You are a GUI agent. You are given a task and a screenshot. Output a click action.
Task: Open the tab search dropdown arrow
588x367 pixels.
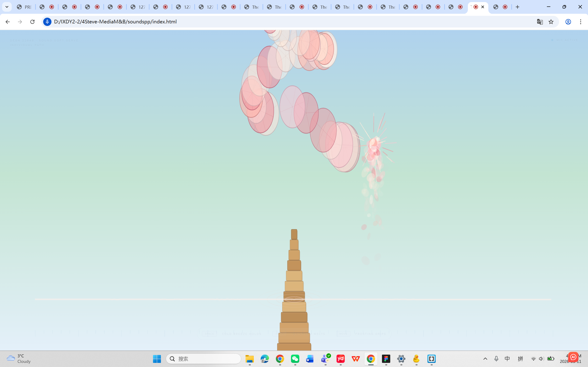click(7, 7)
